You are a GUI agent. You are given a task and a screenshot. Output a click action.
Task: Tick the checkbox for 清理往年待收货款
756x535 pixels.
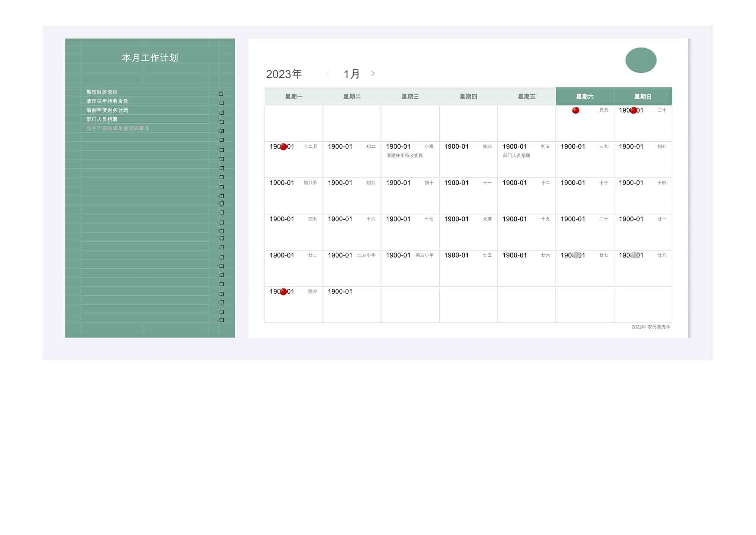(222, 103)
